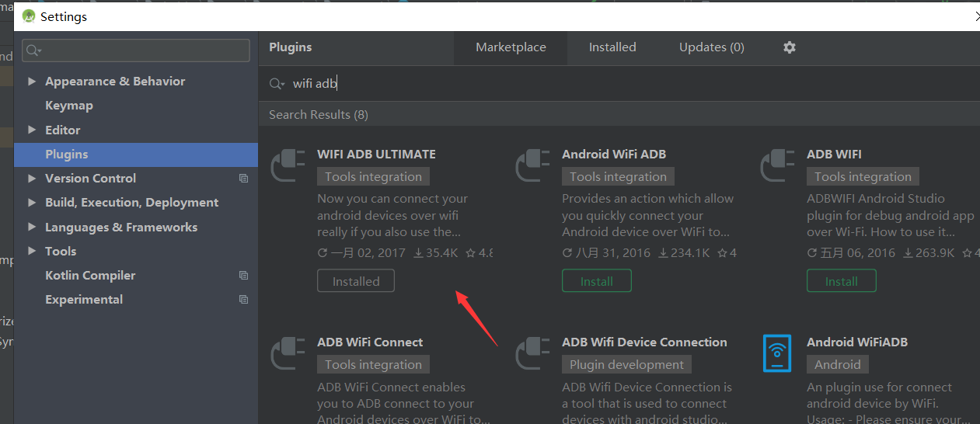The height and width of the screenshot is (424, 980).
Task: Focus the settings search input field
Action: [x=136, y=51]
